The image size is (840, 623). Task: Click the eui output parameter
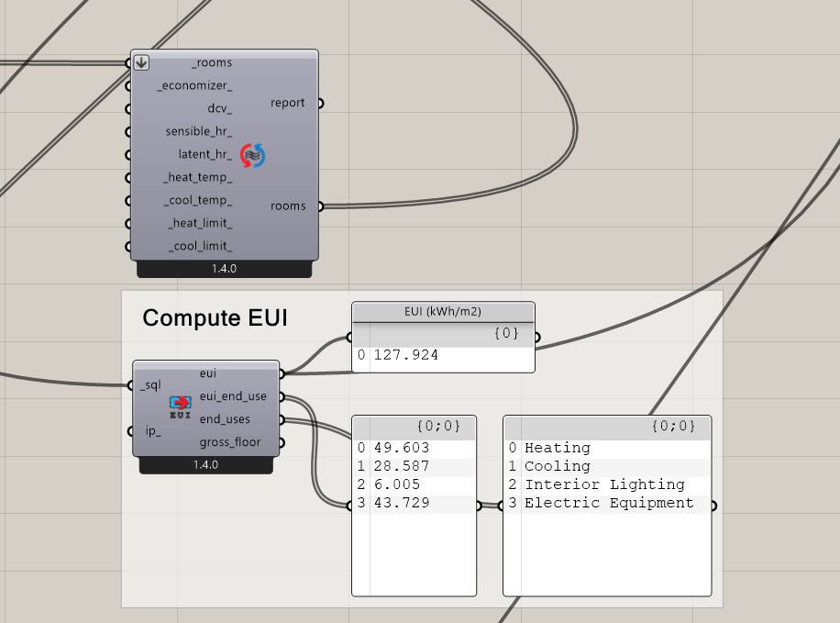(208, 373)
